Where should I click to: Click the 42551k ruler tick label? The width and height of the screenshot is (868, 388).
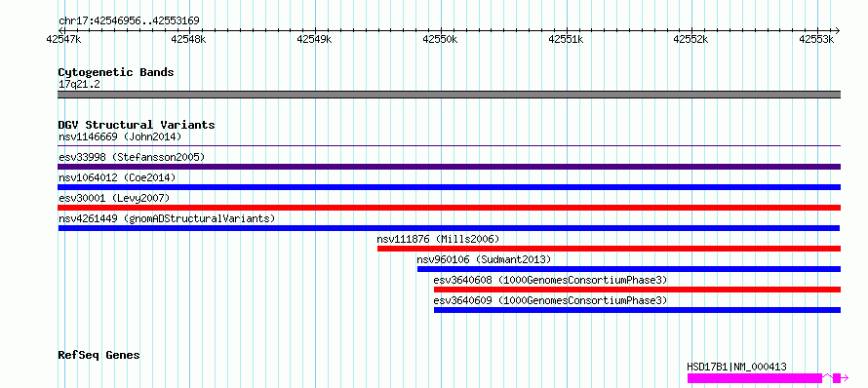point(567,39)
